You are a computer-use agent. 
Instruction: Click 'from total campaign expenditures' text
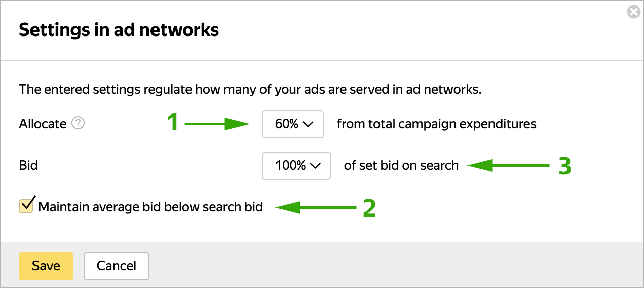[x=436, y=124]
